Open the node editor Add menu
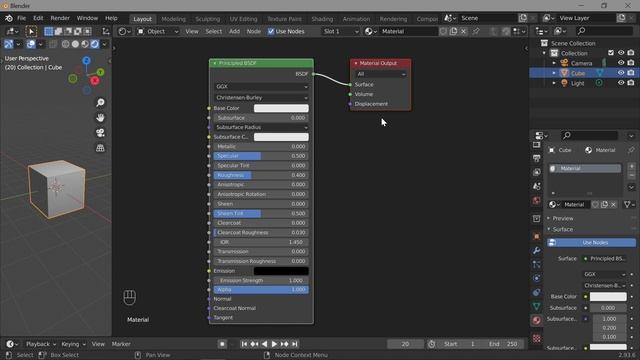This screenshot has width=640, height=360. pyautogui.click(x=234, y=31)
